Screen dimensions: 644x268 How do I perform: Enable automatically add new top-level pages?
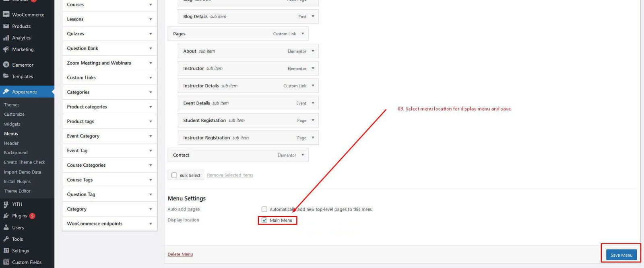264,209
